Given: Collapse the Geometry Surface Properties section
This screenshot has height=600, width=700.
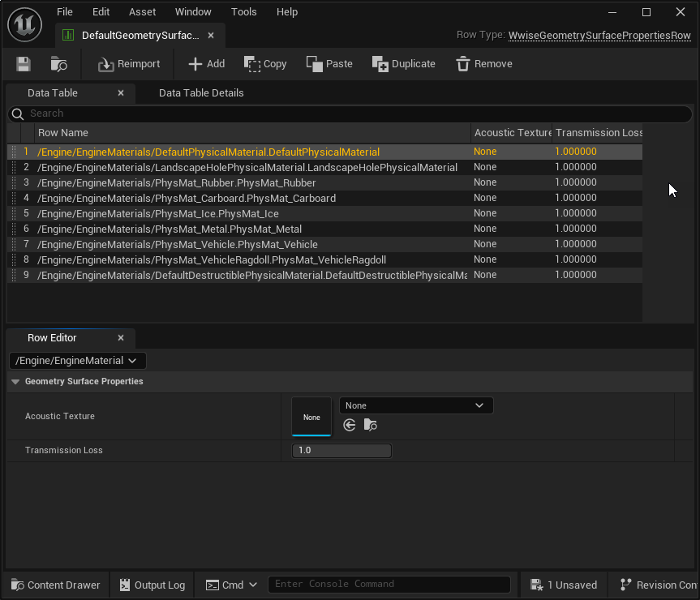Looking at the screenshot, I should pyautogui.click(x=15, y=382).
